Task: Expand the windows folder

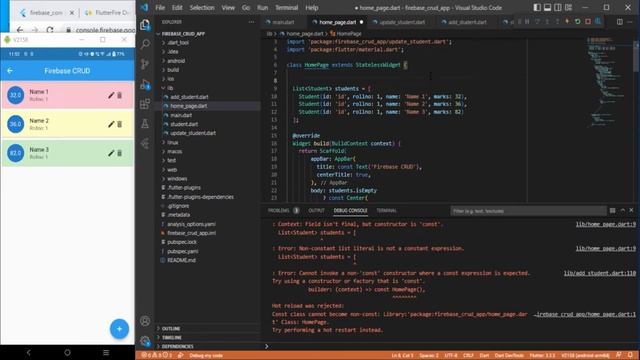Action: tap(177, 179)
